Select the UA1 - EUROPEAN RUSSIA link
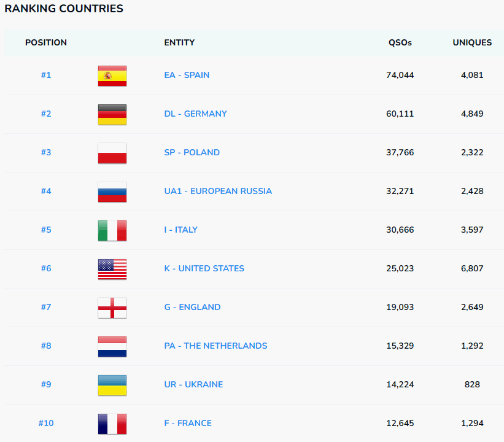This screenshot has height=442, width=504. tap(218, 191)
